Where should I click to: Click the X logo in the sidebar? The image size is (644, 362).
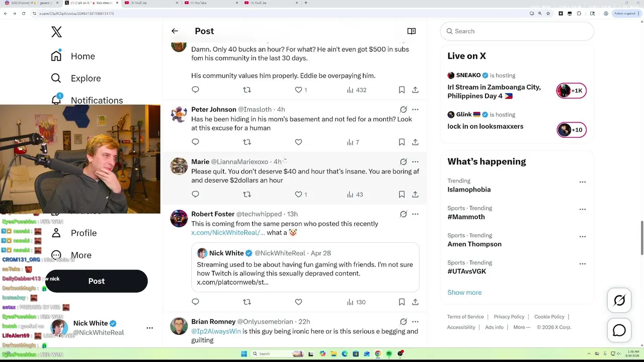56,32
